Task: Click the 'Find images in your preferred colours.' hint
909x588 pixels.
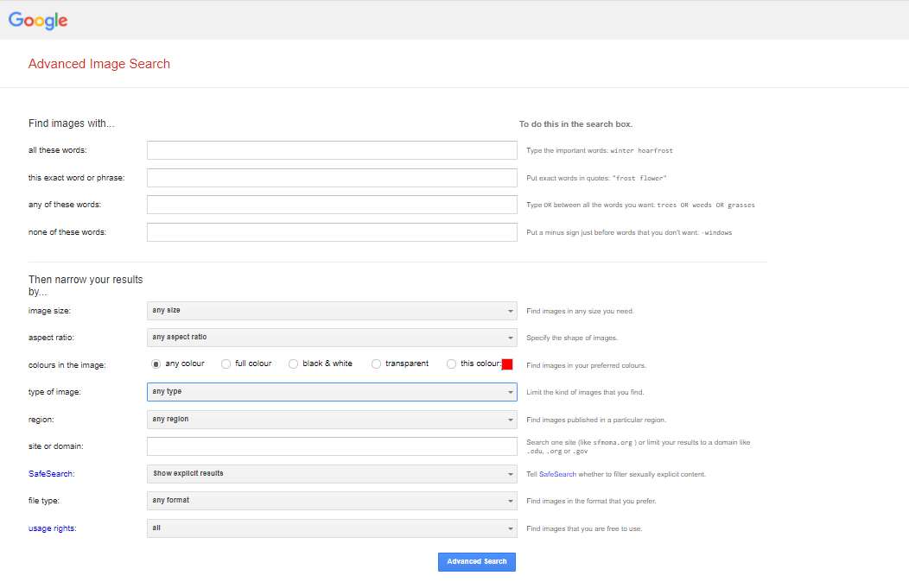Action: point(586,365)
